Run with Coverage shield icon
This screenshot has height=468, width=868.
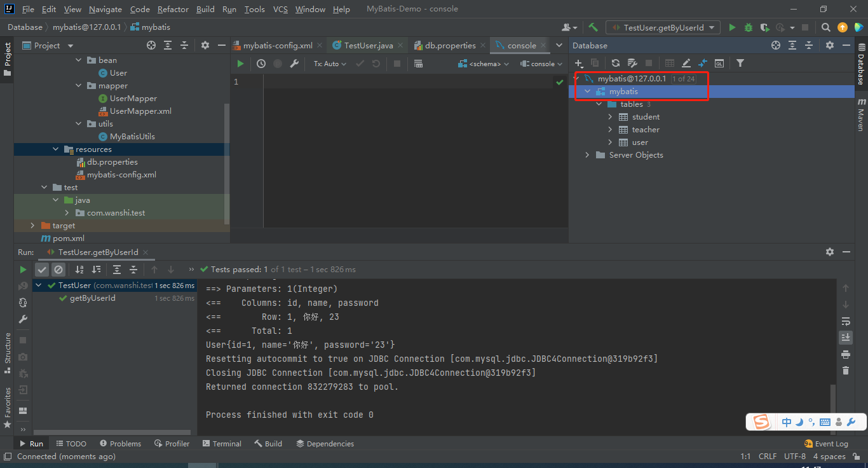pyautogui.click(x=764, y=27)
